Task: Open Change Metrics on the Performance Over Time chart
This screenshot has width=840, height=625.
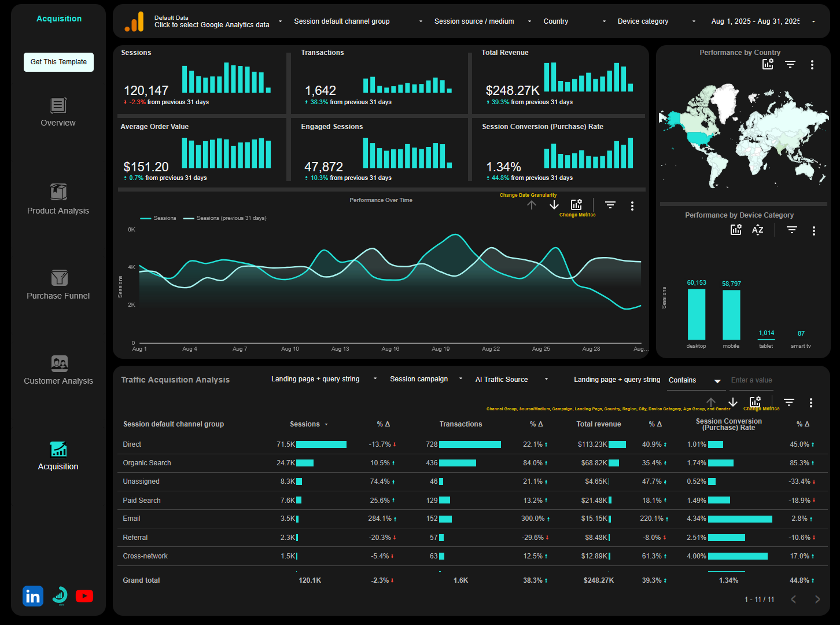Action: coord(576,204)
